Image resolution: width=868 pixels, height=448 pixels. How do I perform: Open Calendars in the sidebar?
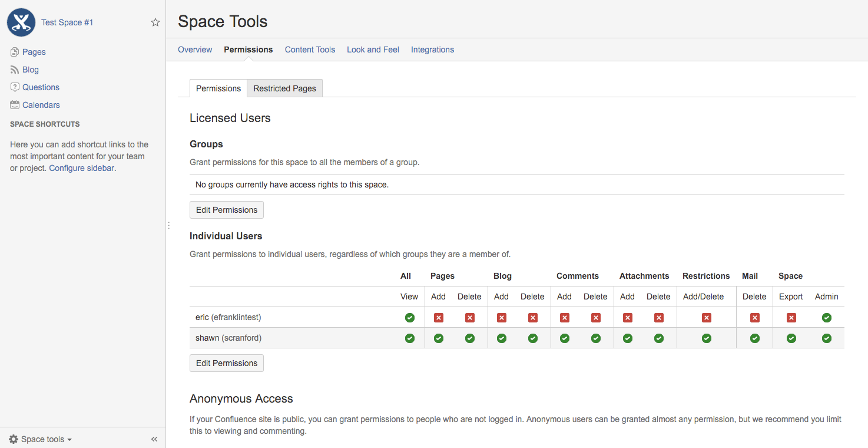pyautogui.click(x=41, y=105)
